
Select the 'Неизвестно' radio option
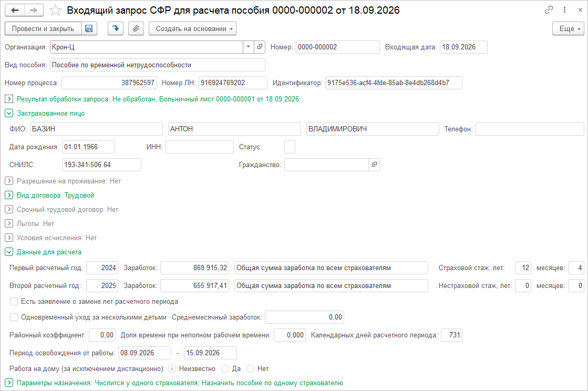(172, 369)
